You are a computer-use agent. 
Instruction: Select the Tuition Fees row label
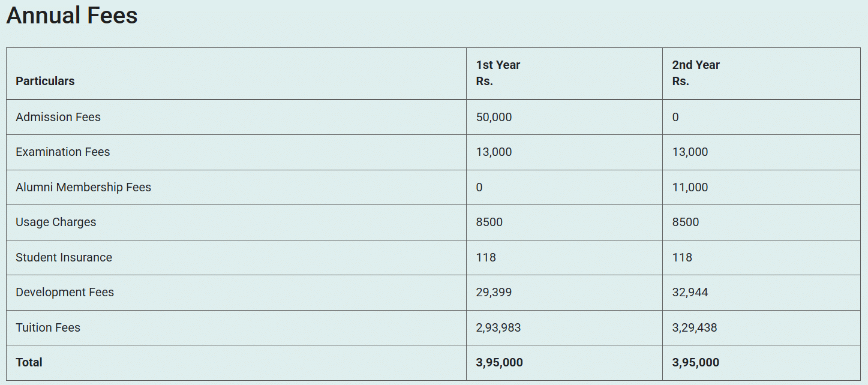coord(48,327)
